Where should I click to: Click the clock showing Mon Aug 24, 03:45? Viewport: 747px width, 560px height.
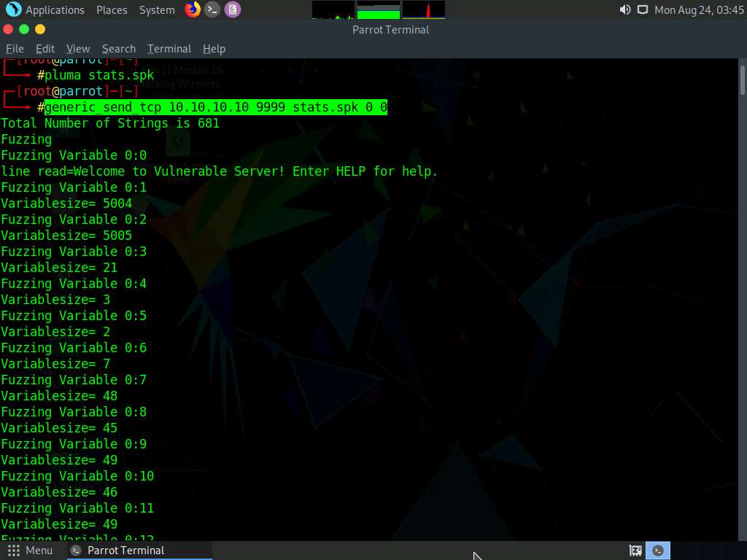(x=699, y=9)
